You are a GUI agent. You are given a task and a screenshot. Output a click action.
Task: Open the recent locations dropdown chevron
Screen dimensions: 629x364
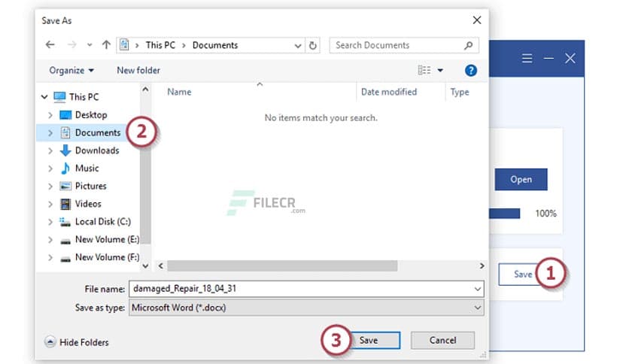pyautogui.click(x=90, y=45)
